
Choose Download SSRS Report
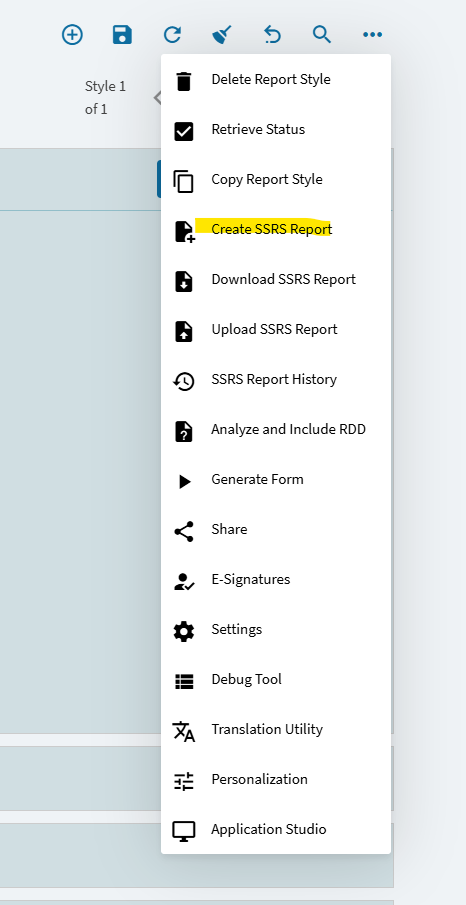pos(276,280)
